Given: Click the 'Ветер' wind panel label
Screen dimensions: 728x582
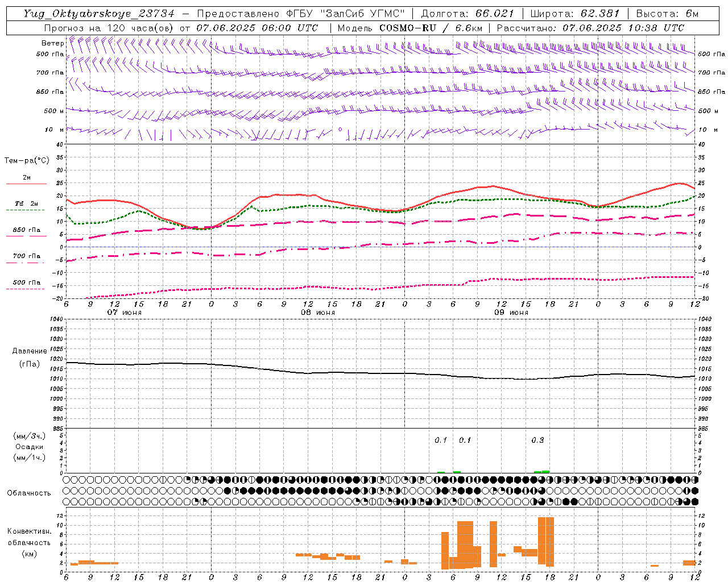Looking at the screenshot, I should point(52,43).
